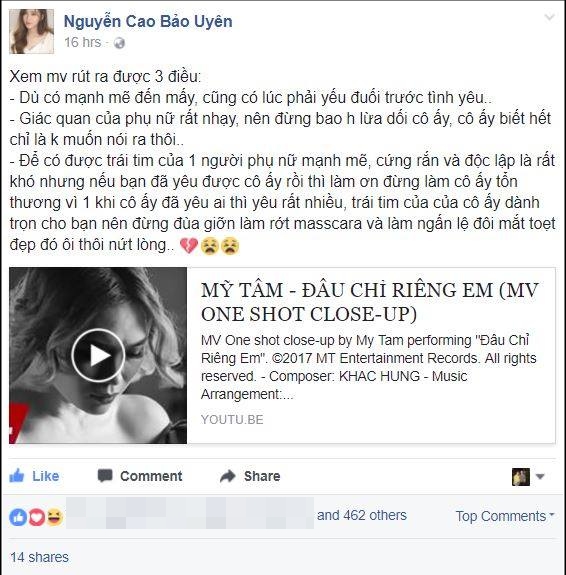Open the '16 hrs' post timestamp
Viewport: 566px width, 575px height.
82,43
